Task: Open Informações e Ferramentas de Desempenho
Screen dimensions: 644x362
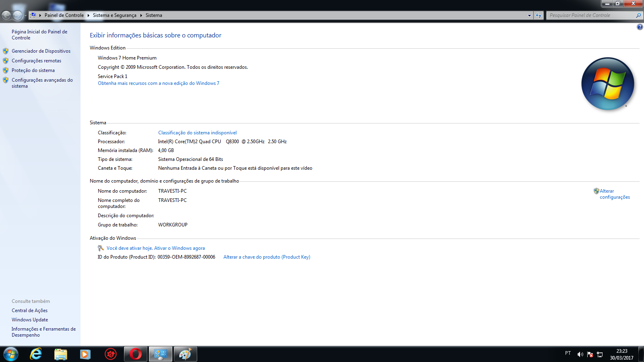Action: pos(43,332)
